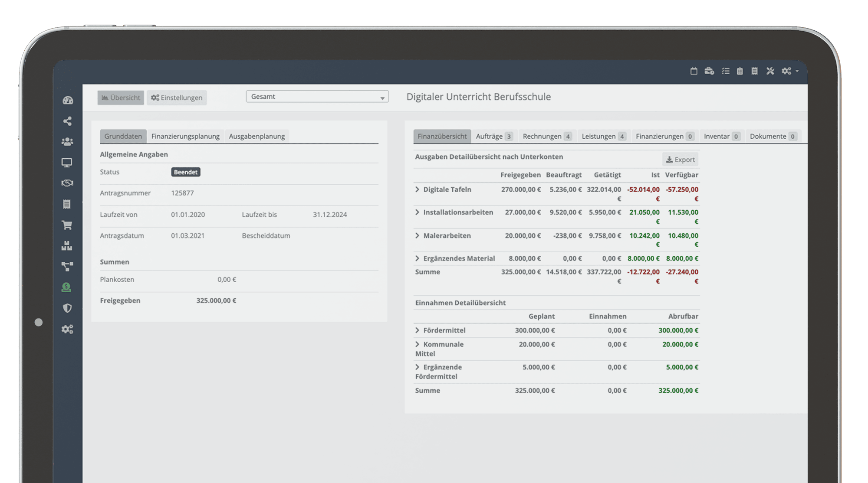The height and width of the screenshot is (483, 868).
Task: Open the tools wrench-screwdriver icon
Action: (x=770, y=71)
